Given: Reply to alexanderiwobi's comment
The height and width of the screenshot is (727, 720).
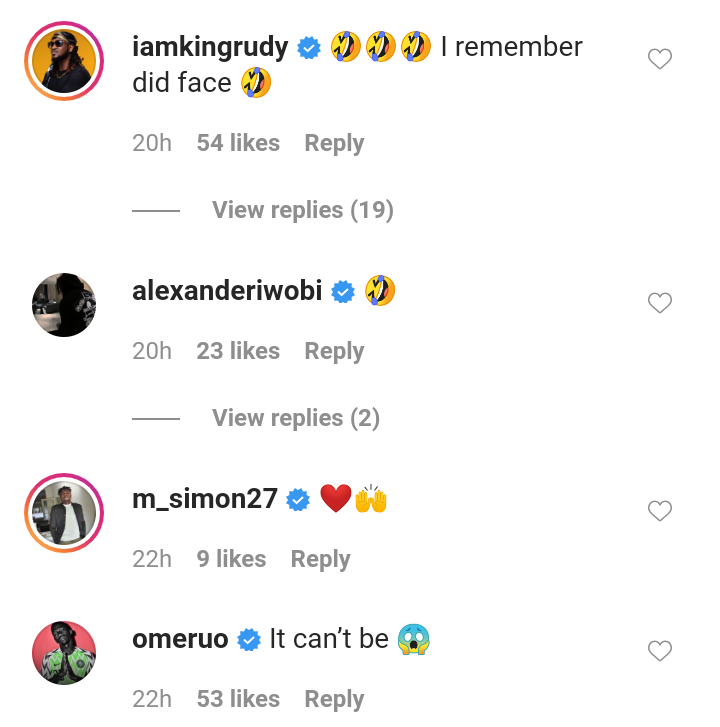Looking at the screenshot, I should pos(334,351).
